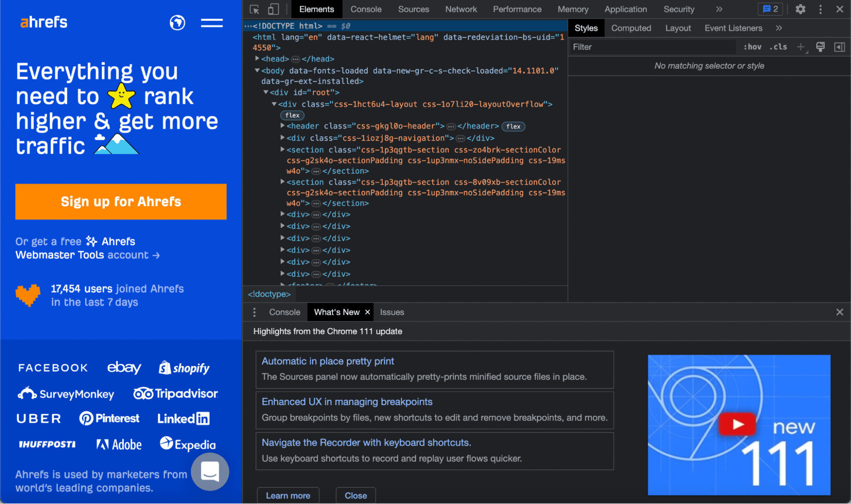Open the console messages counter badge

[770, 9]
